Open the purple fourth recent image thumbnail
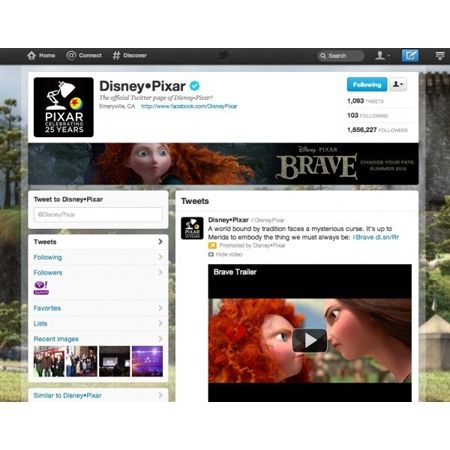Screen dimensions: 450x450 (147, 361)
